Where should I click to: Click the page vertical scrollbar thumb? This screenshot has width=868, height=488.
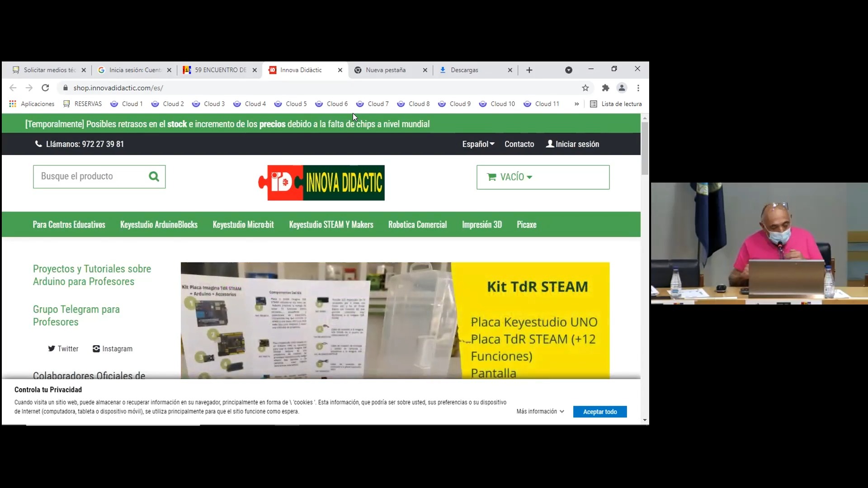645,148
